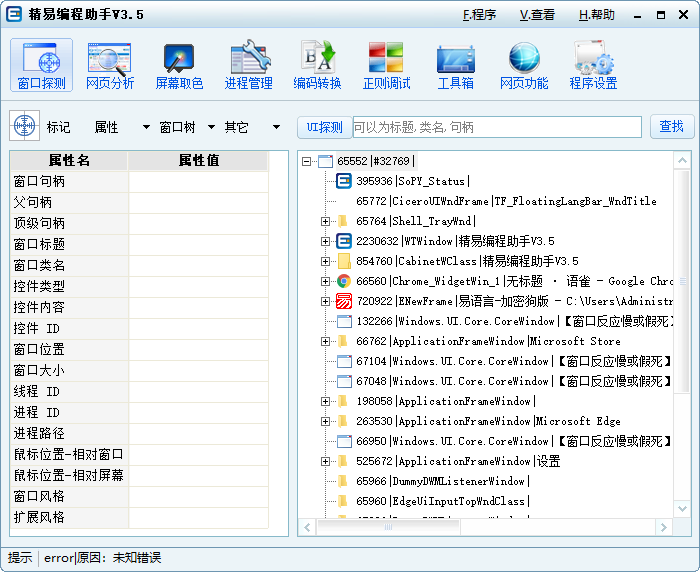Click the CabinetWClass folder icon
Viewport: 700px width, 572px height.
(344, 261)
